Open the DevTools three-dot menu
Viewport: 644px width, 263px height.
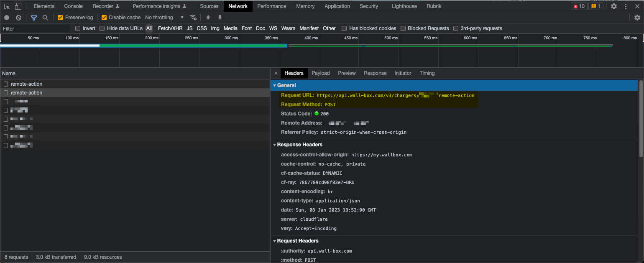[626, 6]
